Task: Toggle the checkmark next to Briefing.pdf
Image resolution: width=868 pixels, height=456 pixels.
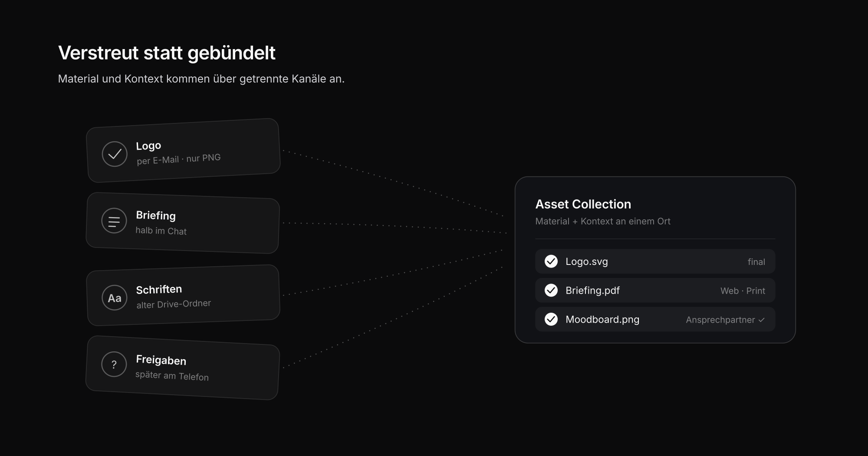Action: pyautogui.click(x=551, y=290)
